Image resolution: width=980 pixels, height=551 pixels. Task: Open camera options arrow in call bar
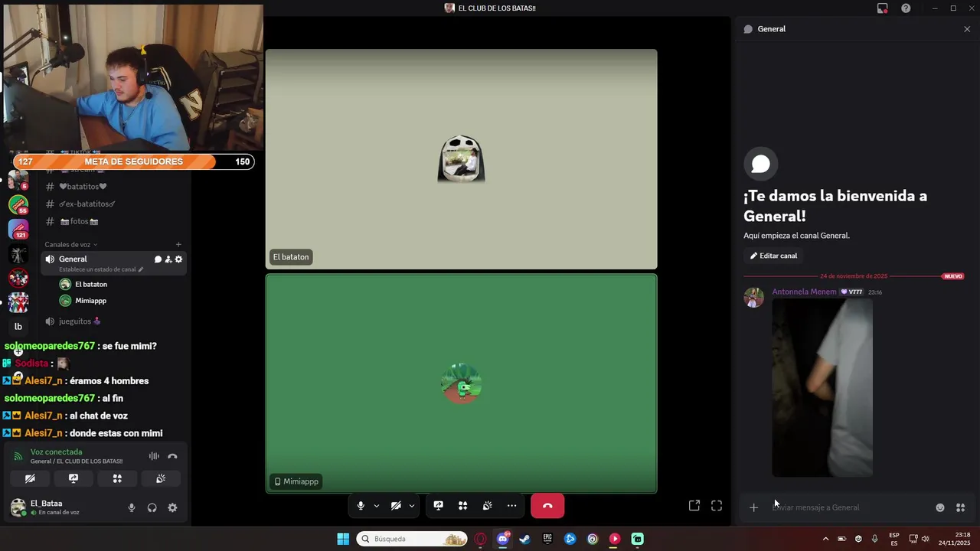coord(412,506)
